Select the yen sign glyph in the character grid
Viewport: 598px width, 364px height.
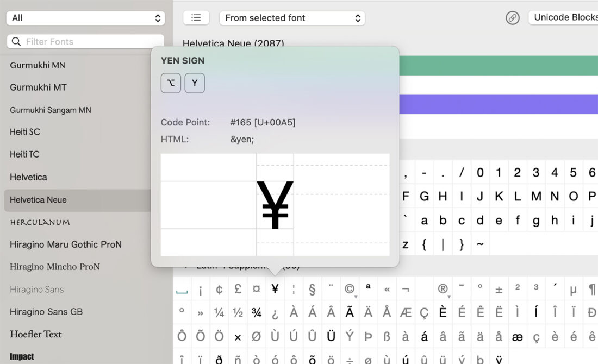coord(275,288)
